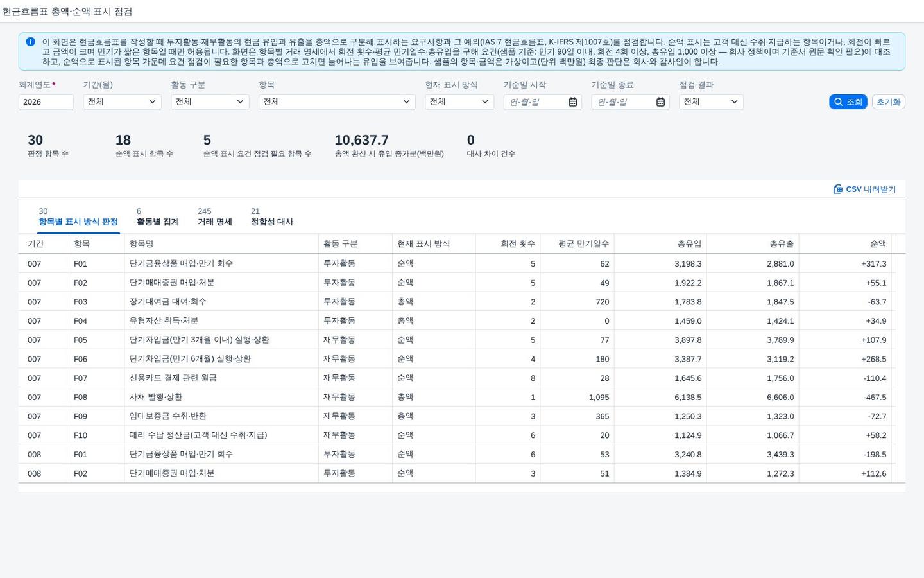The width and height of the screenshot is (924, 578).
Task: Click the 순액 표시 항목 수 KPI value 18
Action: tap(123, 140)
